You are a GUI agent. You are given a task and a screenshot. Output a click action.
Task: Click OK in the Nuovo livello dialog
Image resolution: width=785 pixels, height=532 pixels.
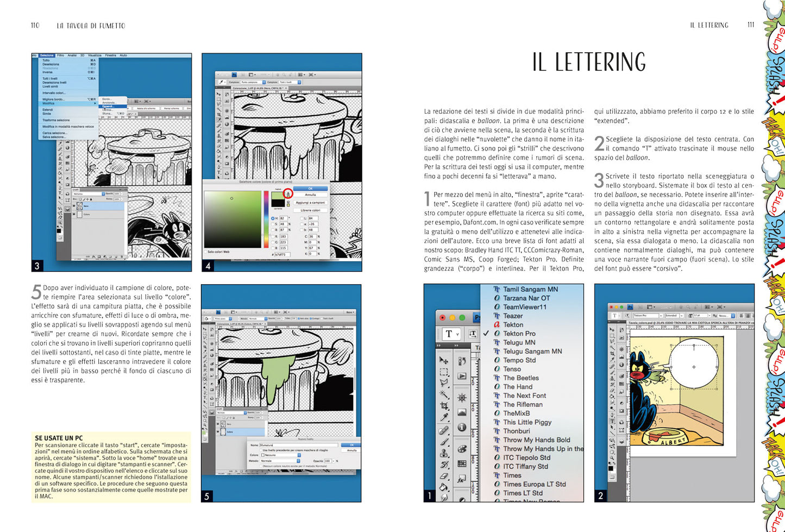tap(351, 445)
